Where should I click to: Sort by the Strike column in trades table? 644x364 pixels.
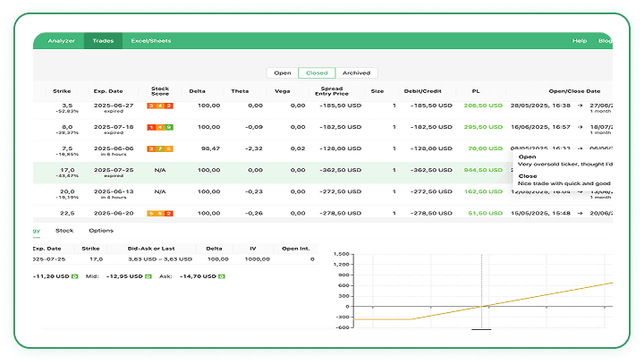pyautogui.click(x=62, y=91)
